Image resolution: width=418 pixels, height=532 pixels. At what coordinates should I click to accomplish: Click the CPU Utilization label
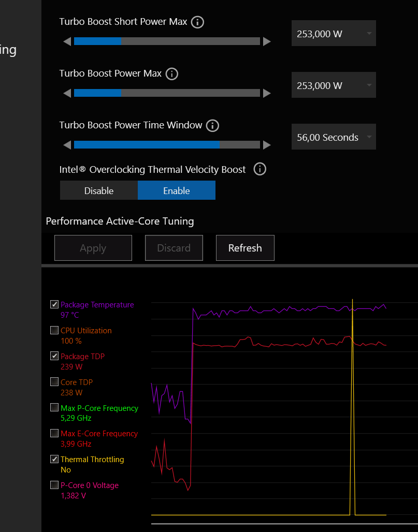(86, 331)
